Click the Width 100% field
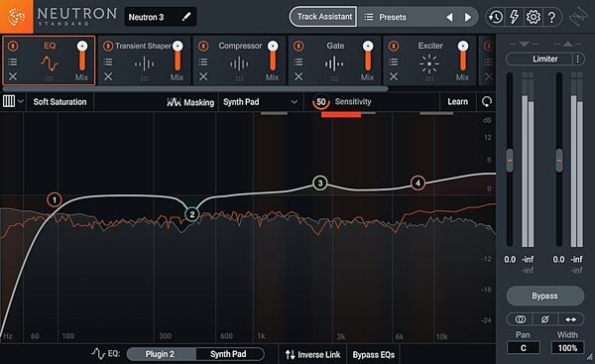The image size is (595, 364). pos(567,348)
